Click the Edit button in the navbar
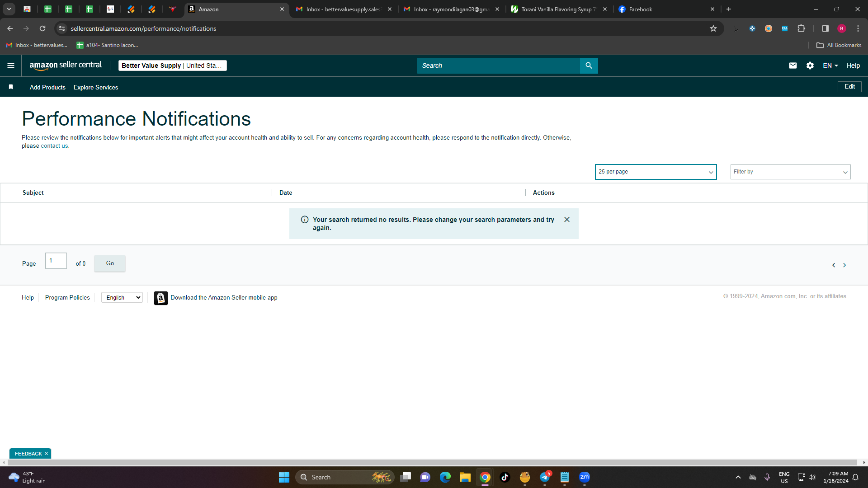 coord(849,87)
